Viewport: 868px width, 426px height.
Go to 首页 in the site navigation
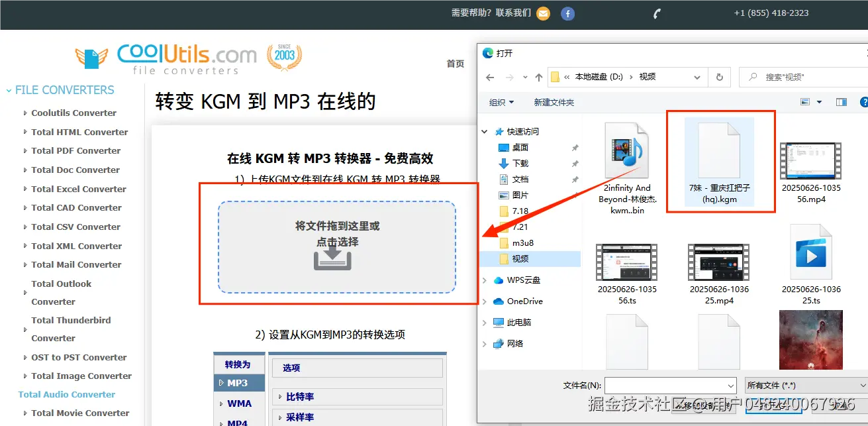[x=456, y=64]
